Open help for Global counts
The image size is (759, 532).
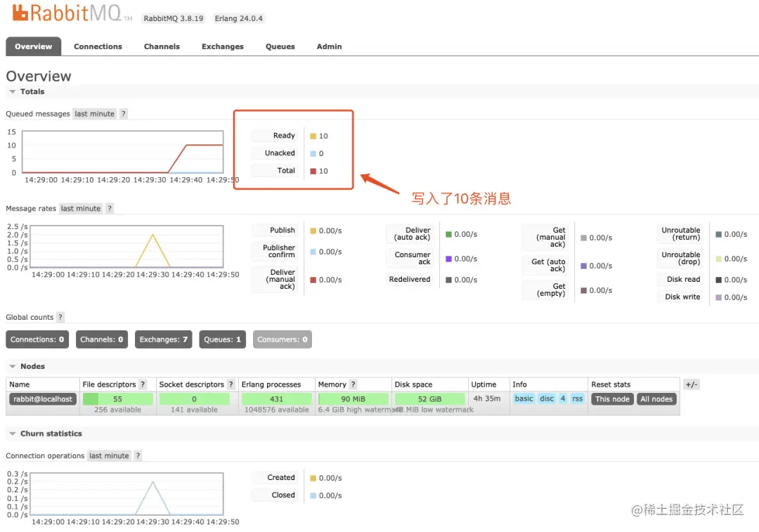60,318
